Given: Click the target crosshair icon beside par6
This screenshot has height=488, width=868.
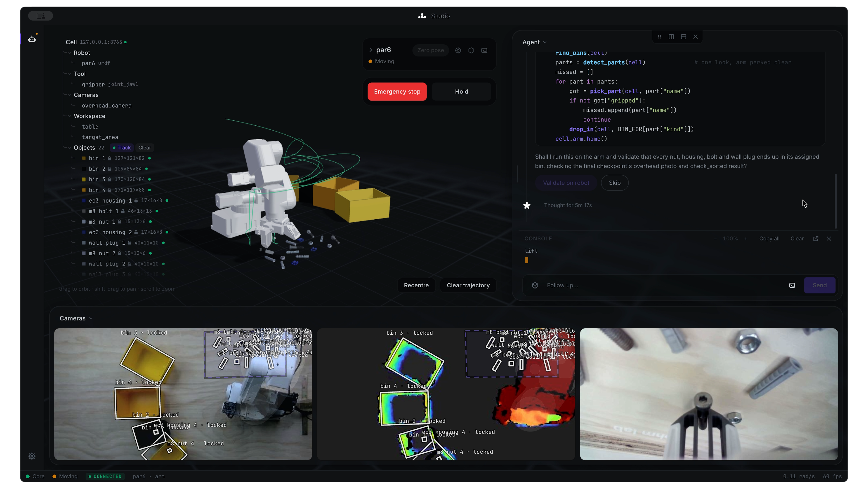Looking at the screenshot, I should 458,50.
